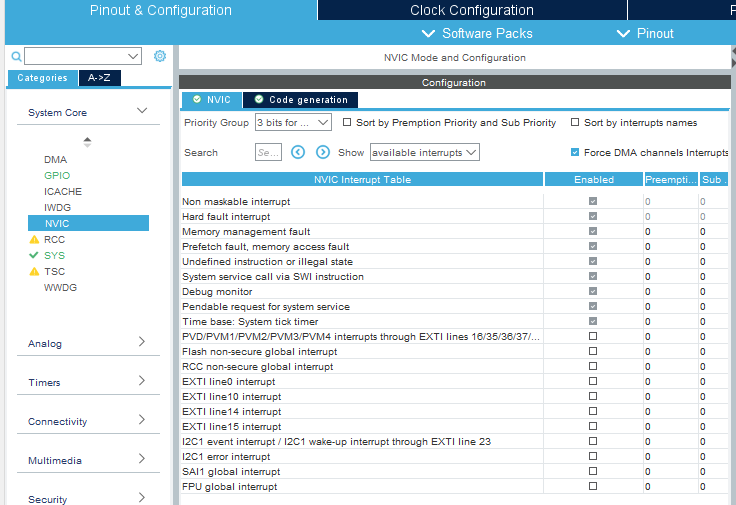This screenshot has width=736, height=505.
Task: Click the NVIC tab green check icon
Action: pyautogui.click(x=197, y=99)
